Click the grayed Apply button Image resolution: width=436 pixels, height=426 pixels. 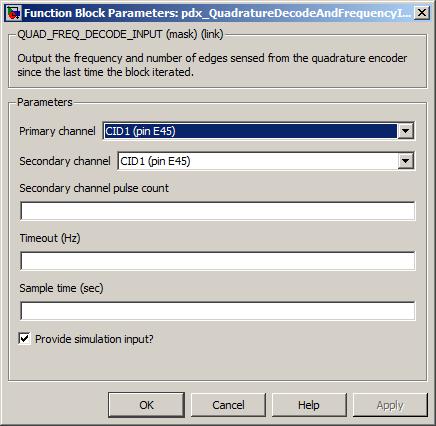[390, 405]
